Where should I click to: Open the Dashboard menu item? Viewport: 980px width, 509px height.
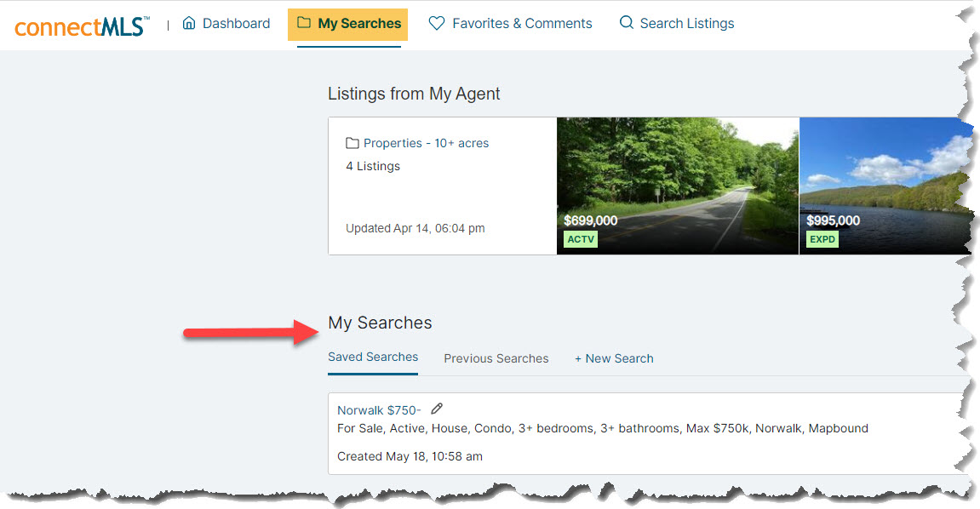226,23
